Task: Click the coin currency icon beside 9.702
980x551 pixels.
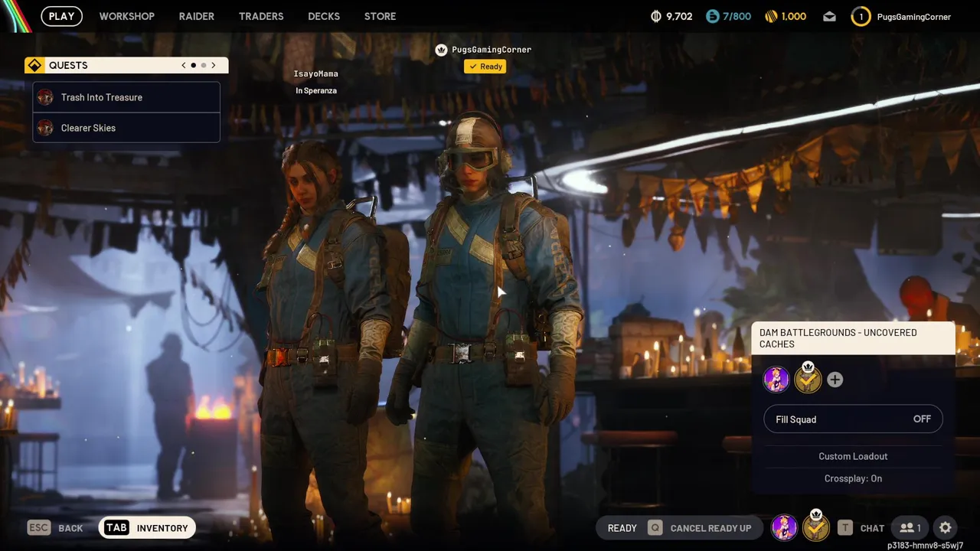Action: (655, 16)
